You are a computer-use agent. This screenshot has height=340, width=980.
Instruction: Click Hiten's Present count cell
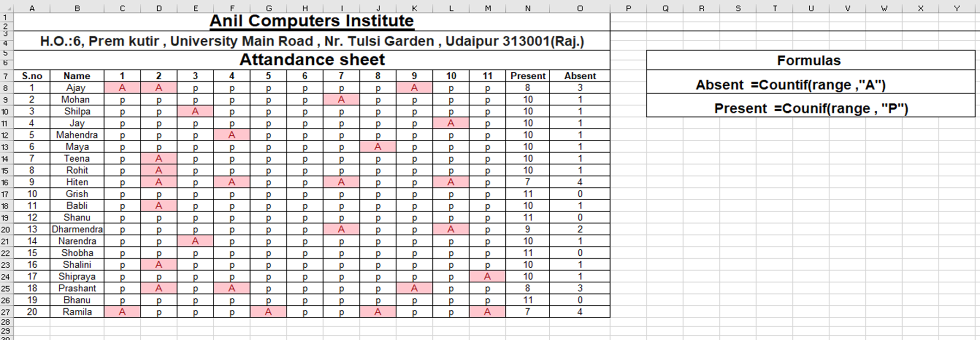click(x=527, y=182)
